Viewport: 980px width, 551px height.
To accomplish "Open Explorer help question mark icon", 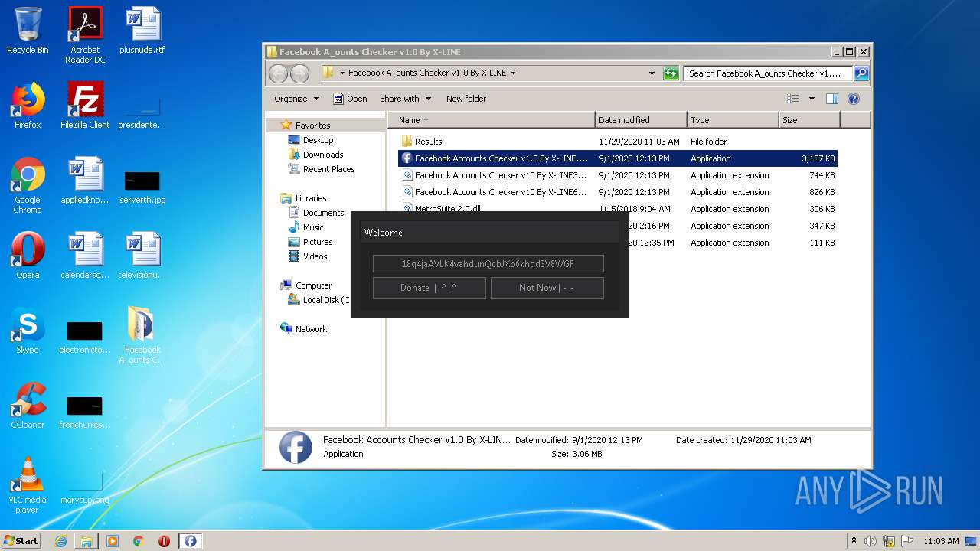I will (x=854, y=99).
